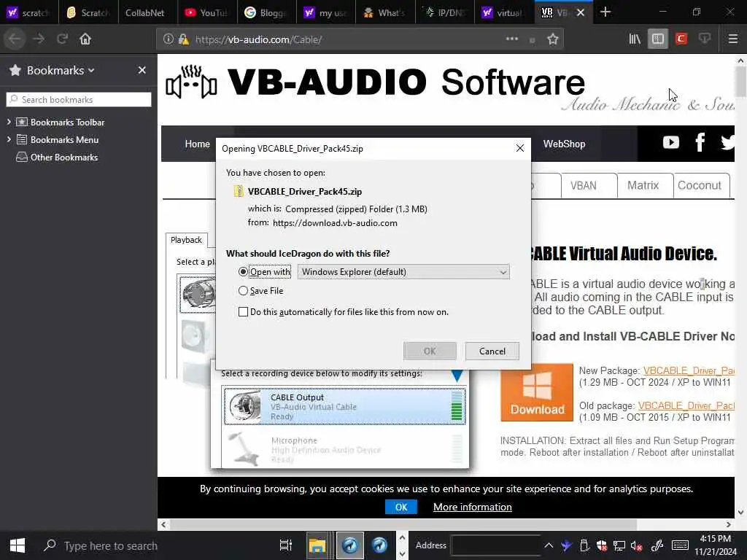Click the horizontal page scrollbar
Screen dimensions: 747x560
pyautogui.click(x=403, y=525)
